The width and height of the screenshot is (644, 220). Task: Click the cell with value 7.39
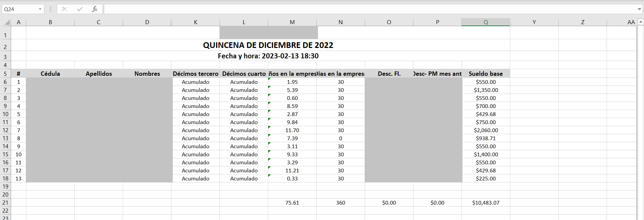(x=292, y=138)
